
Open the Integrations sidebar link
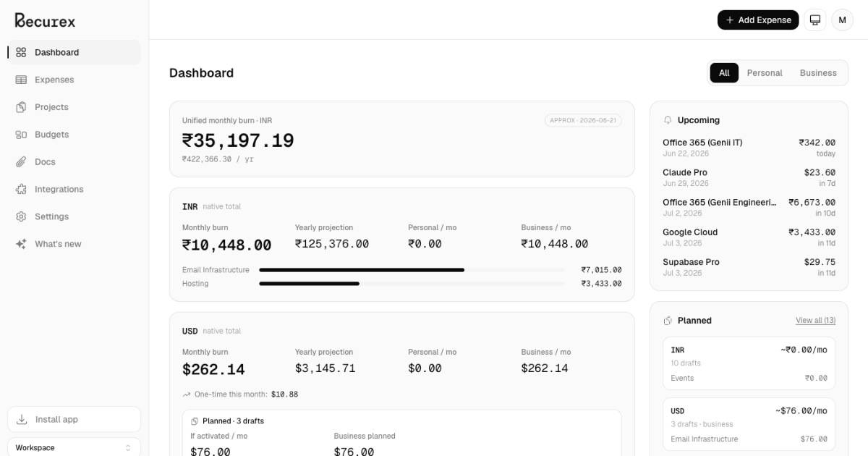[74, 190]
